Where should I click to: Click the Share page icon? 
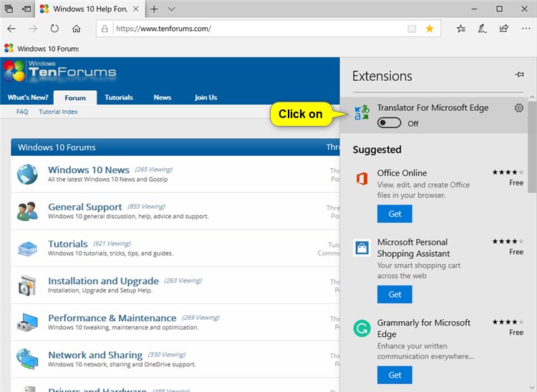[x=504, y=29]
